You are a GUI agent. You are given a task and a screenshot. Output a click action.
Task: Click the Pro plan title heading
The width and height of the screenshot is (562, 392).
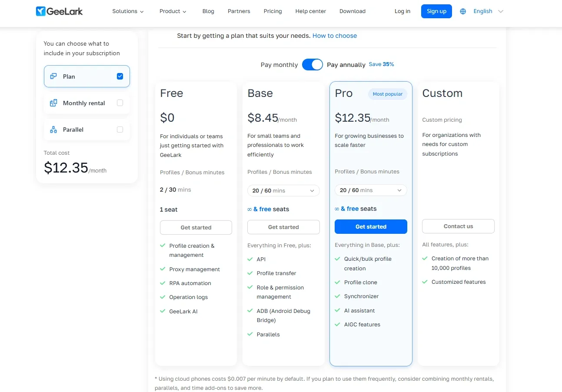coord(344,93)
